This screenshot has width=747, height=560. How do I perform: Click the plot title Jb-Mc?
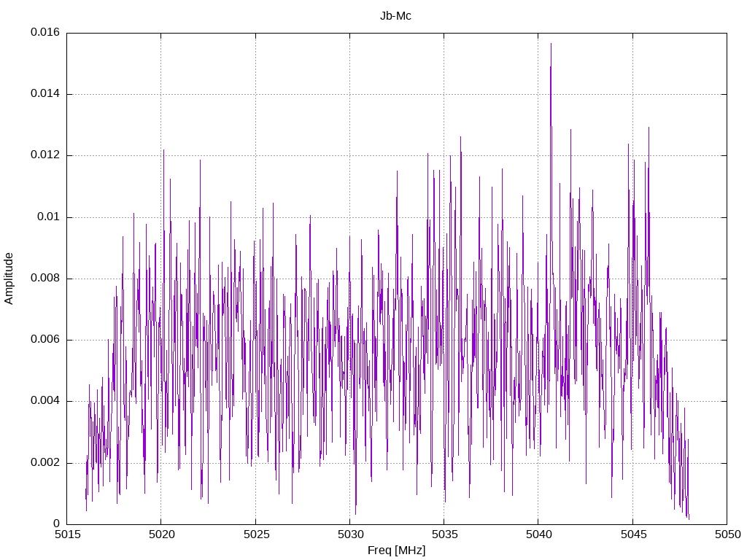pyautogui.click(x=395, y=16)
